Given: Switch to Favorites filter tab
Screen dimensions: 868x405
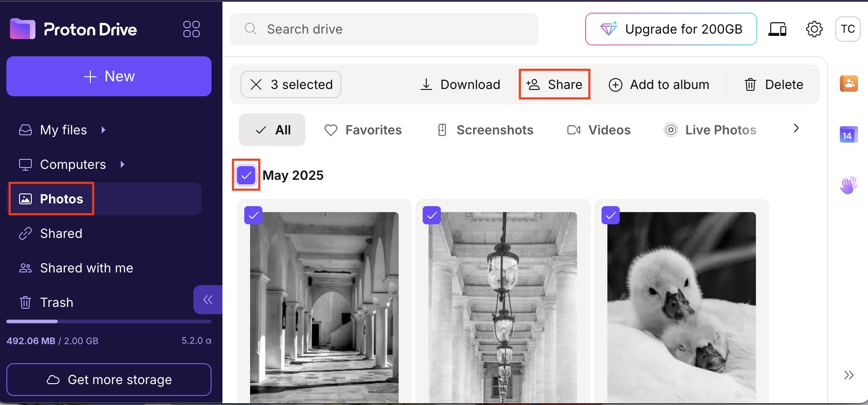Looking at the screenshot, I should (363, 130).
